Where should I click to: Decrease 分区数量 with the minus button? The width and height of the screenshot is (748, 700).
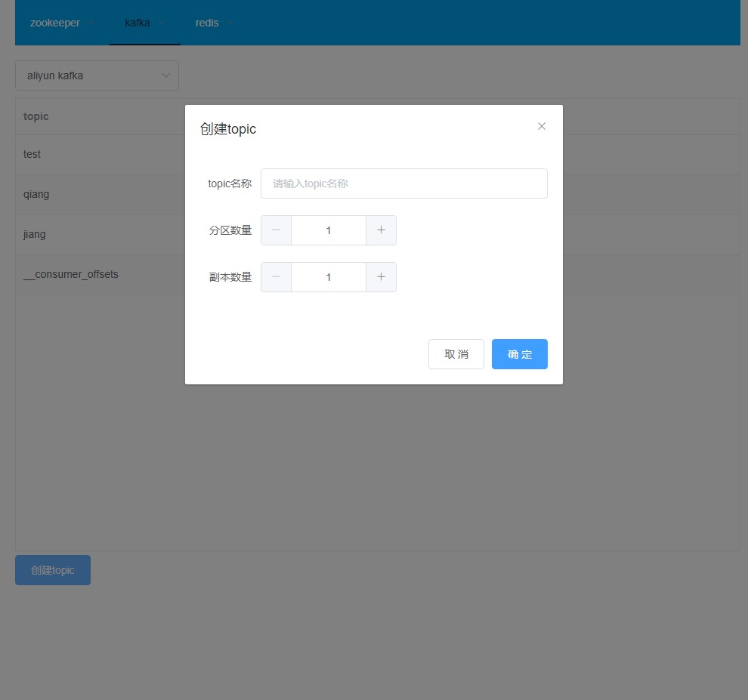pyautogui.click(x=277, y=230)
